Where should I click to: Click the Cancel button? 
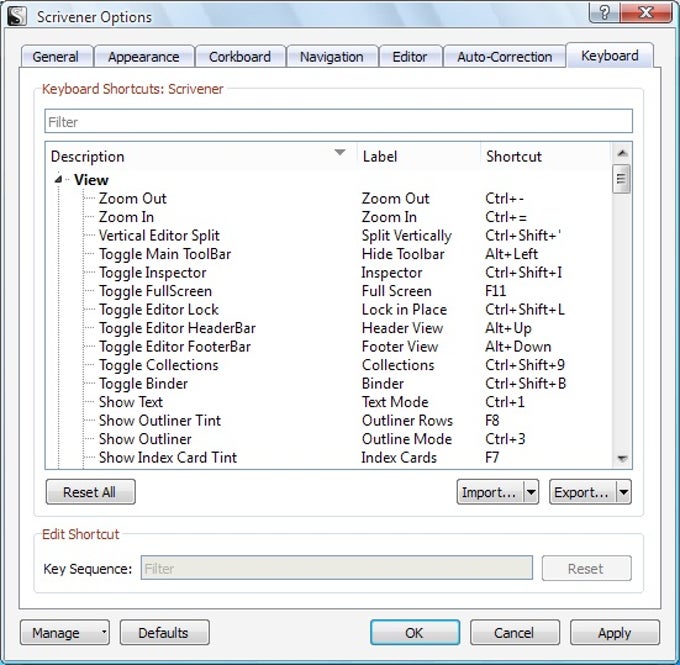(x=514, y=632)
